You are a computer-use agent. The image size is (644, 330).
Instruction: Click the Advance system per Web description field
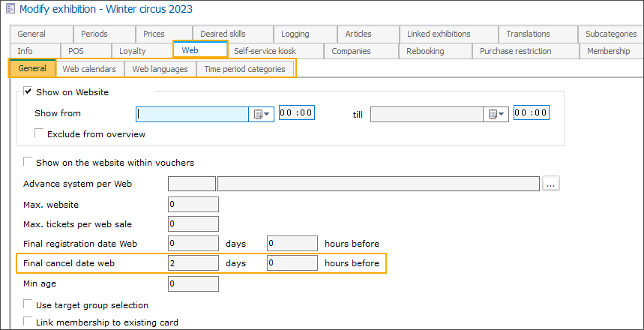(x=379, y=184)
